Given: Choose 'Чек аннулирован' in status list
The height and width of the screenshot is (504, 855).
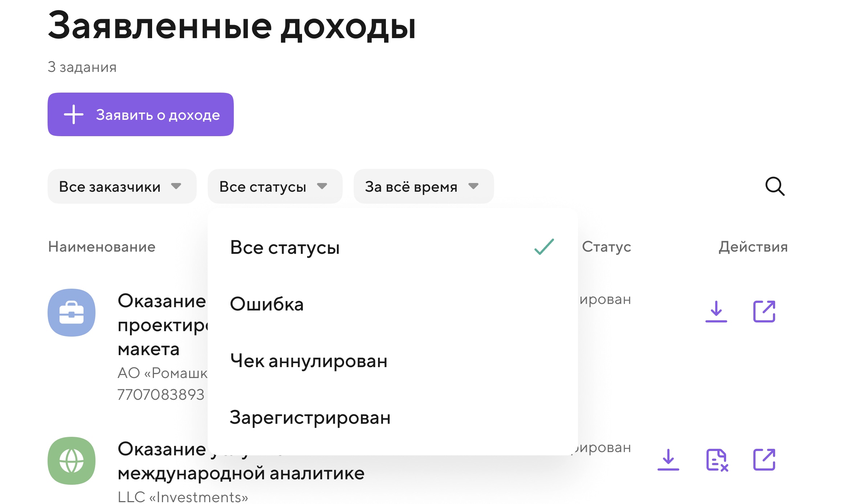Looking at the screenshot, I should pyautogui.click(x=309, y=361).
